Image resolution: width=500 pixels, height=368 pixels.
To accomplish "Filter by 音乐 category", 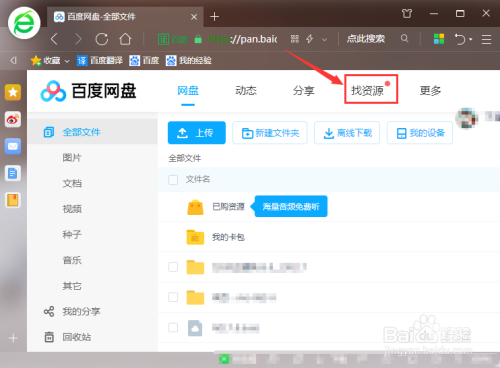I will tap(72, 260).
